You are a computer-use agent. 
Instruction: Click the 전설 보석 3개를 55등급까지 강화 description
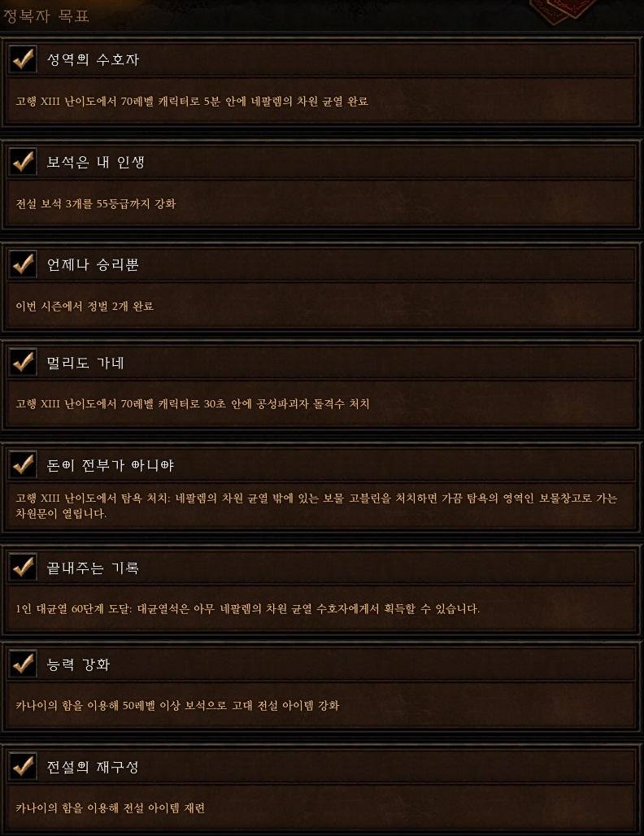(96, 203)
